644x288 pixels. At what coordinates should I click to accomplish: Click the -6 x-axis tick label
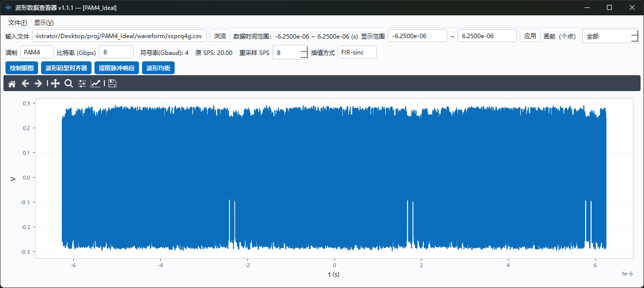(73, 265)
